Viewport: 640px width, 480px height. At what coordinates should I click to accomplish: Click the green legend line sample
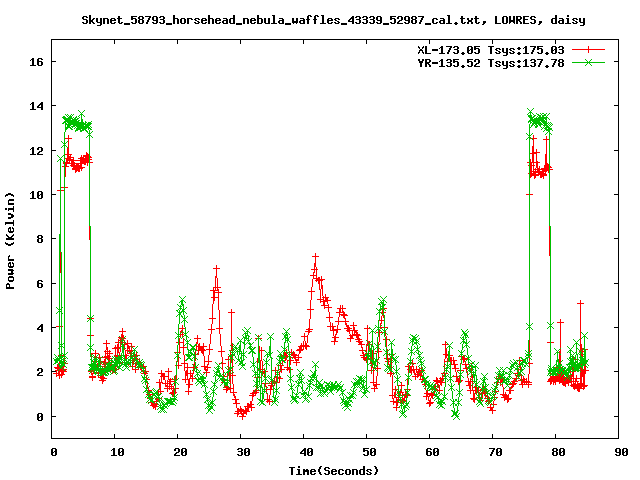(588, 62)
